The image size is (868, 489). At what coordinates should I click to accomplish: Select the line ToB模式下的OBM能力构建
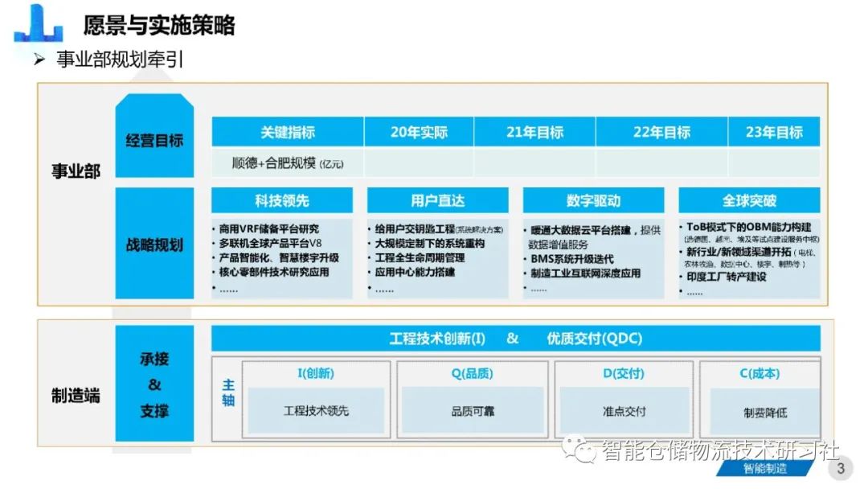(749, 227)
